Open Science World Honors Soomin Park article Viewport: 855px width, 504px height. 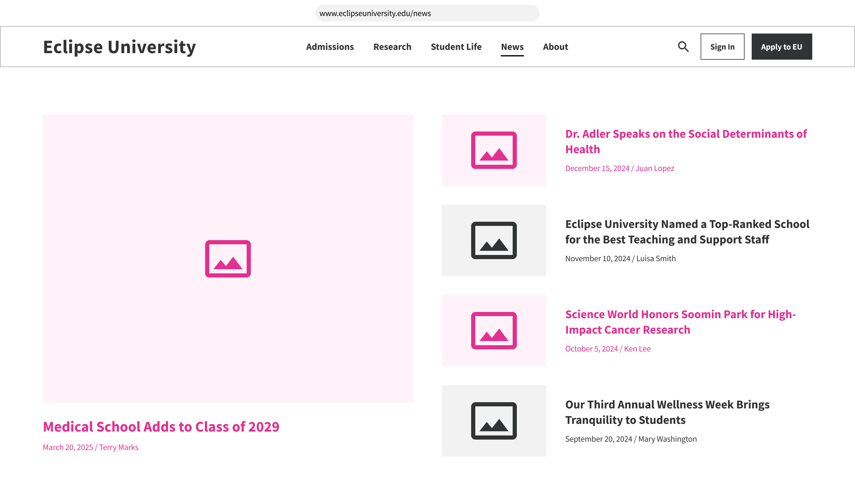click(x=680, y=322)
